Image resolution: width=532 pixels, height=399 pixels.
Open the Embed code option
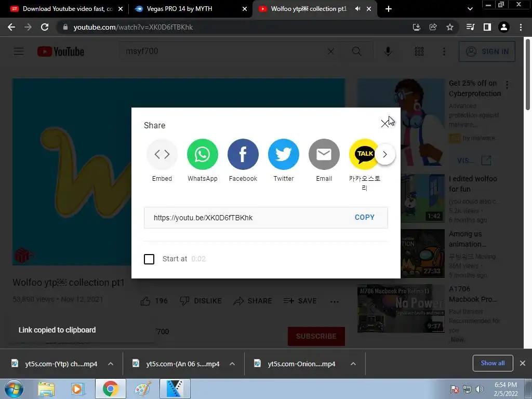pyautogui.click(x=162, y=154)
